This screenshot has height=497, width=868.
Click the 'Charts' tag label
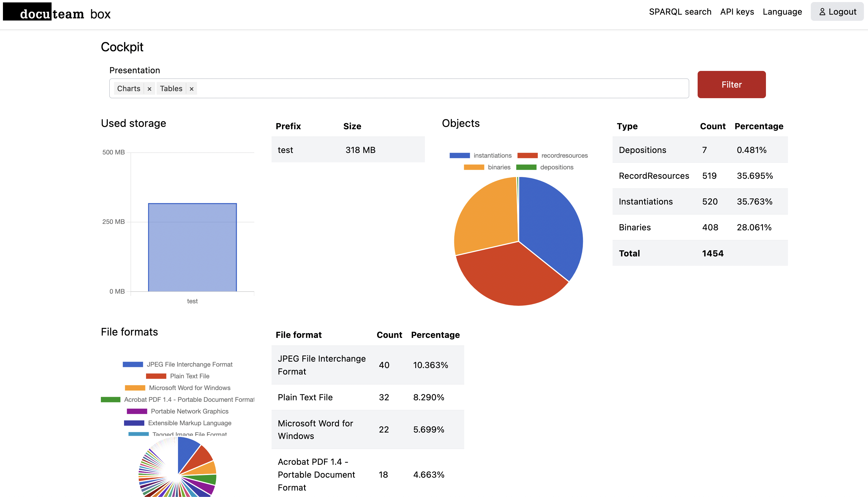click(x=129, y=89)
